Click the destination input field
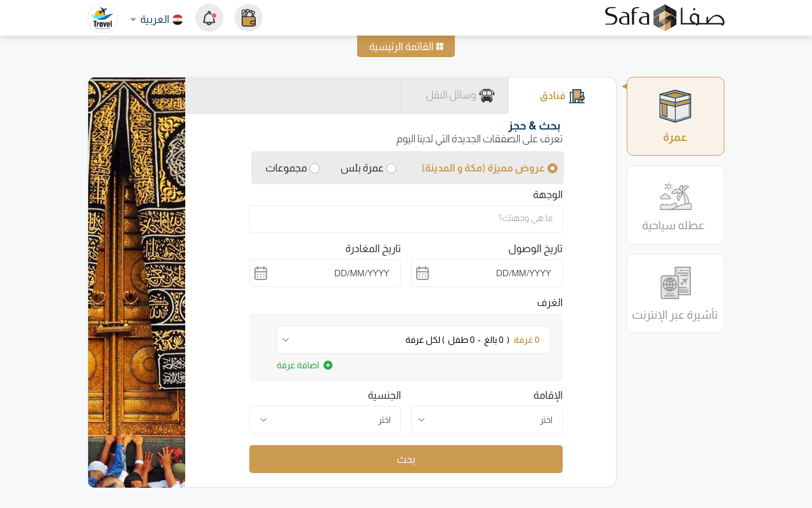Screen dimensions: 812x508 (406, 219)
